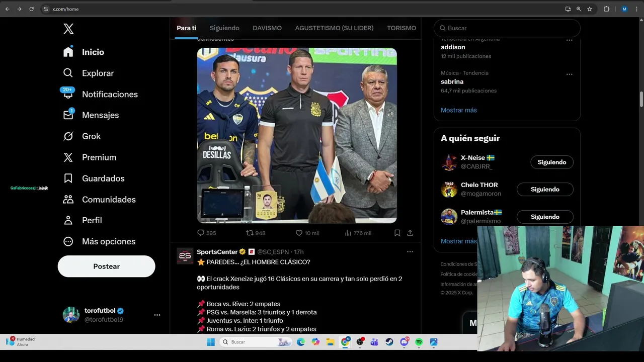644x362 pixels.
Task: Toggle Siguiendo for Chelo THOR
Action: point(545,189)
